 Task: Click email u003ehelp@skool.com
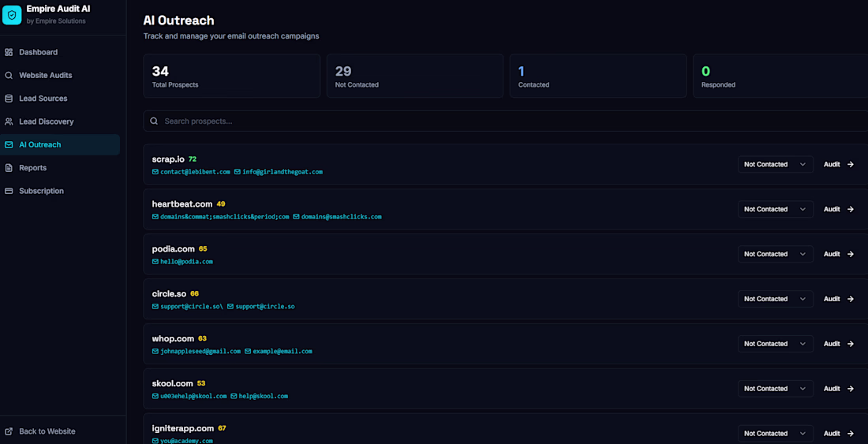pyautogui.click(x=194, y=396)
